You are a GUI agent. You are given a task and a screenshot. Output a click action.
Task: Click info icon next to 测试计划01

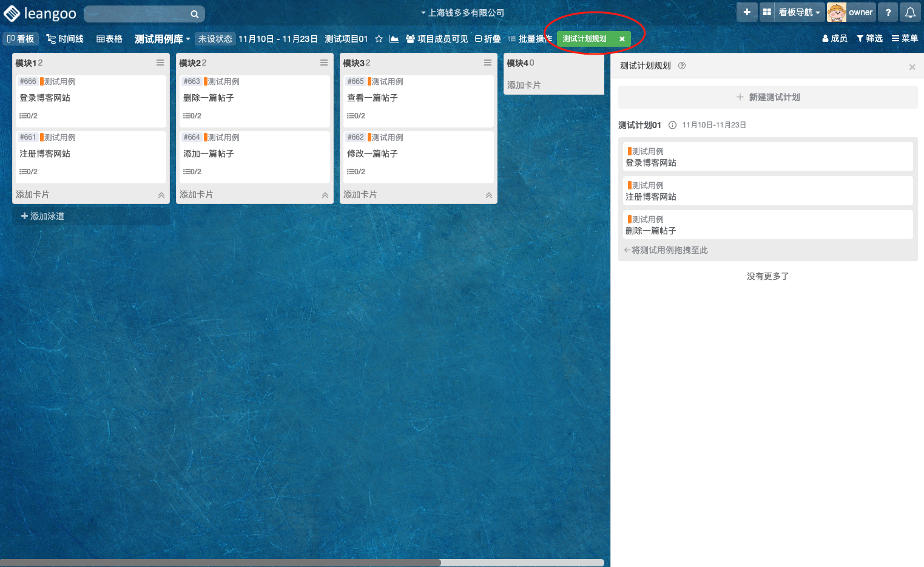(672, 125)
